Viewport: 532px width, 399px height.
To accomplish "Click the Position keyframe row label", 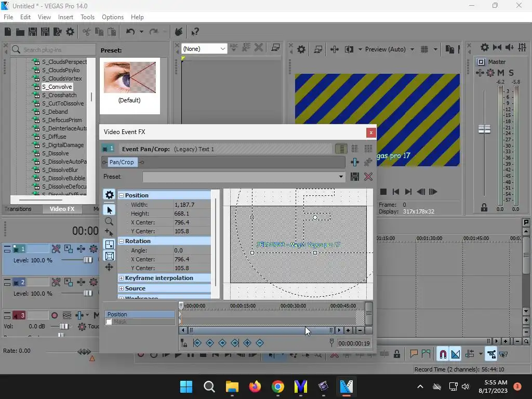I will pos(140,314).
